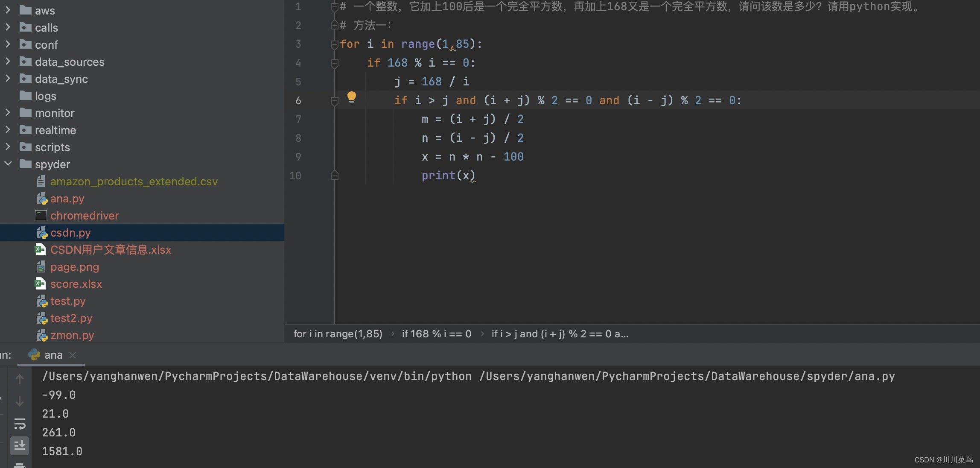
Task: Toggle scroll-to-end in Run console
Action: pyautogui.click(x=20, y=446)
